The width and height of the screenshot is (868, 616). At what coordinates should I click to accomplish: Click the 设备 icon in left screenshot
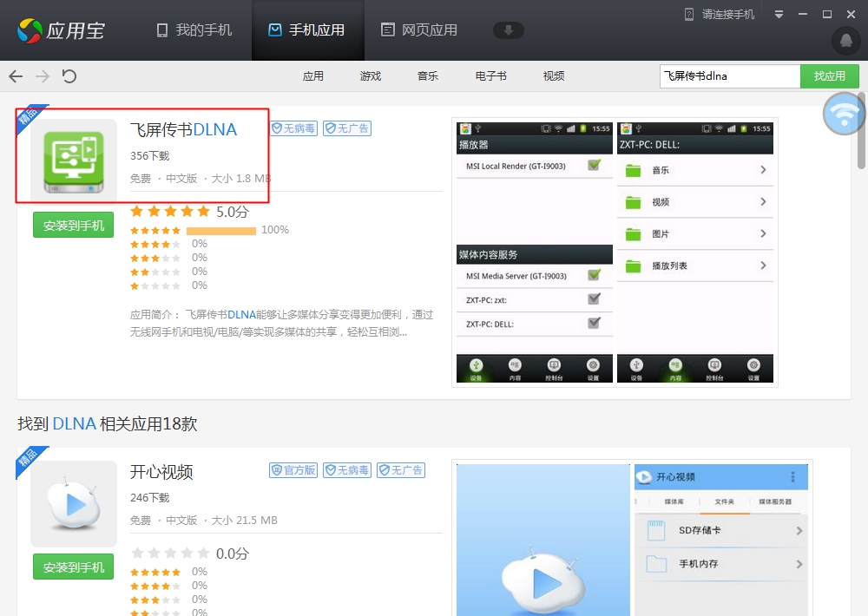(476, 369)
